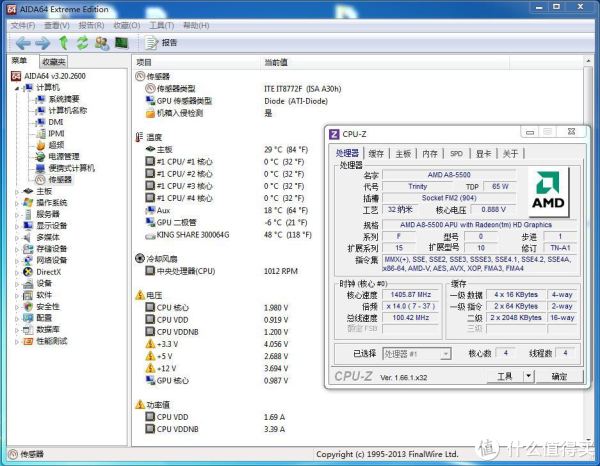Click the 设备 tree item icon
The width and height of the screenshot is (600, 466).
pyautogui.click(x=28, y=284)
